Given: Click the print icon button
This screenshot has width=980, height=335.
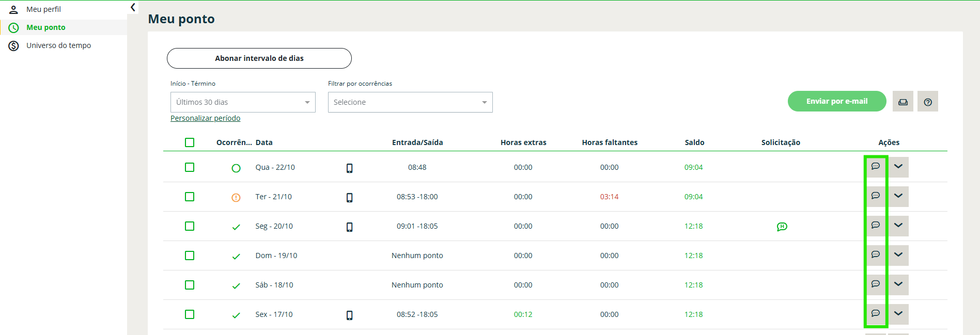Looking at the screenshot, I should [x=903, y=102].
